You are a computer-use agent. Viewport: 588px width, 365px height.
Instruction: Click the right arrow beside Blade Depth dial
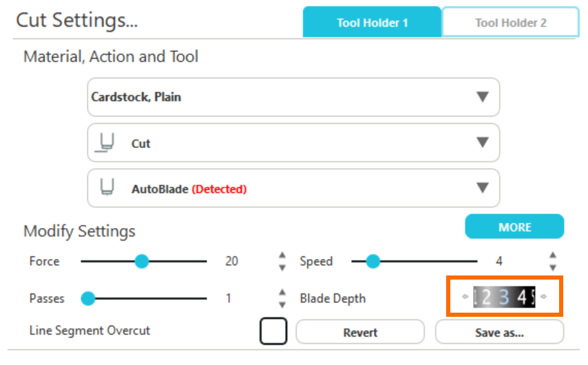[x=544, y=298]
